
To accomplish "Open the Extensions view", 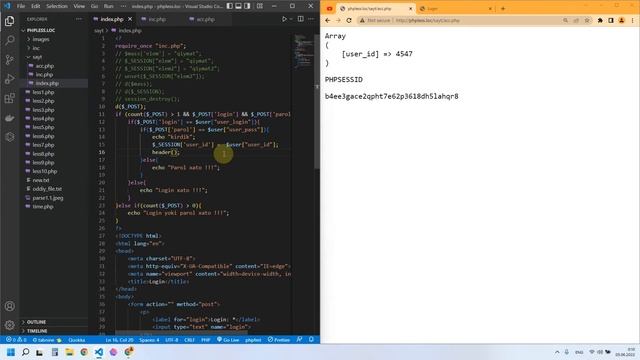I will [x=9, y=98].
